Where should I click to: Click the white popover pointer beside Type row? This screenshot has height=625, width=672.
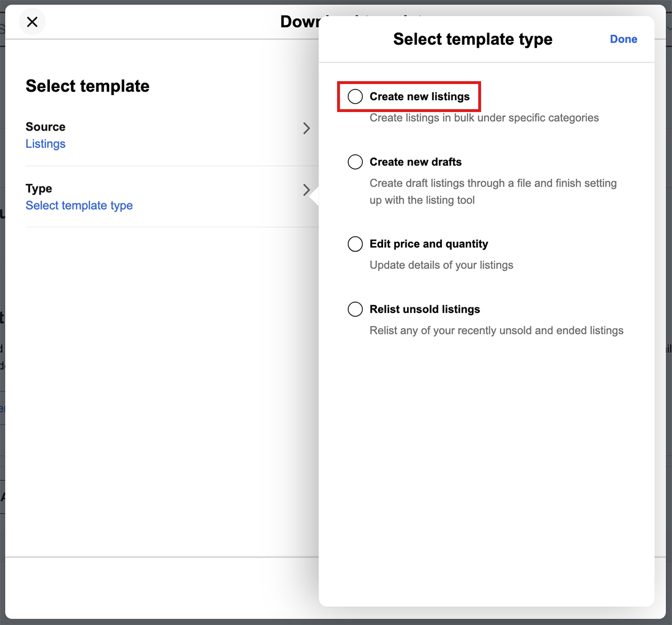(x=314, y=197)
